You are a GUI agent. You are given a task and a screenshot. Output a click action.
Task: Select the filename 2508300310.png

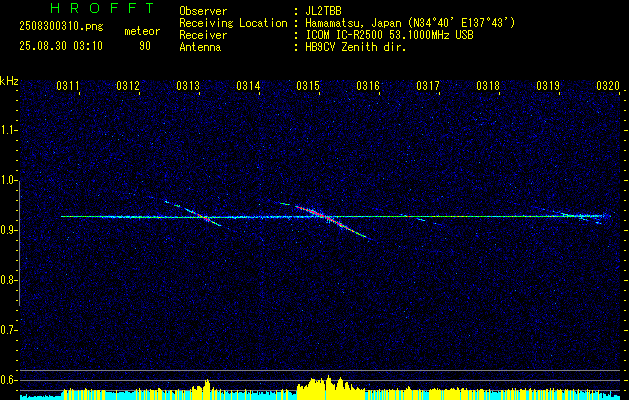coord(61,26)
